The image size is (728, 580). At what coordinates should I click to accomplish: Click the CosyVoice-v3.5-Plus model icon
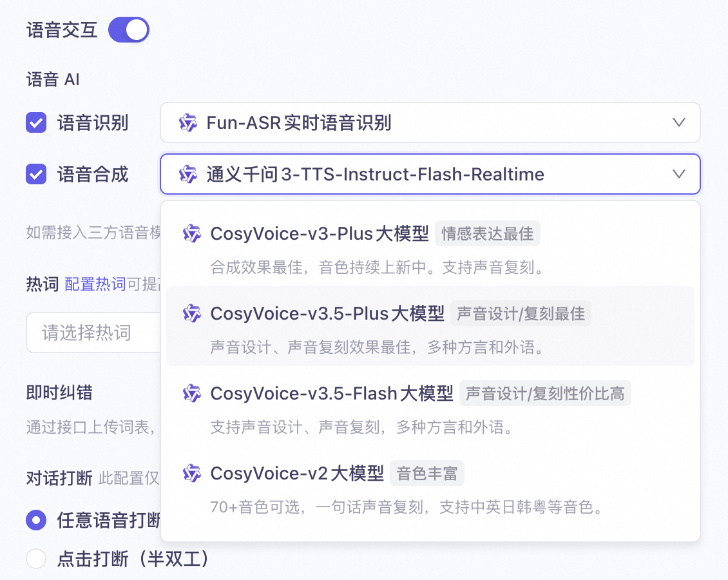click(x=192, y=313)
